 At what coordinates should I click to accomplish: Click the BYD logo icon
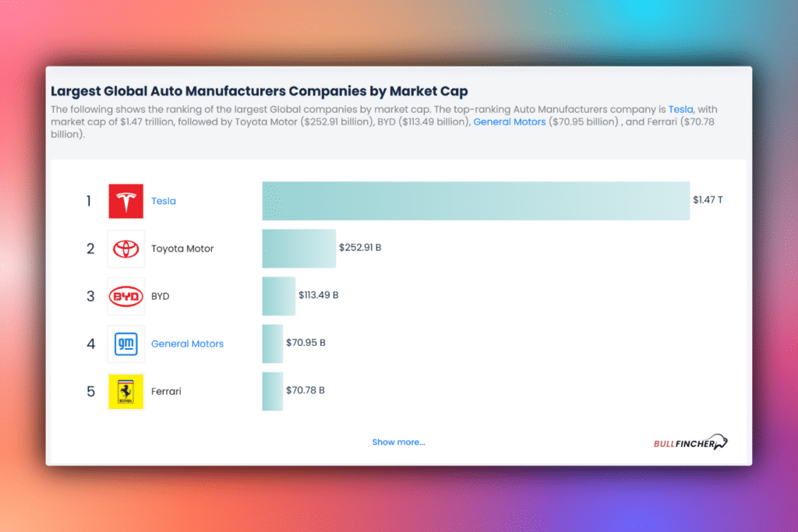(125, 296)
